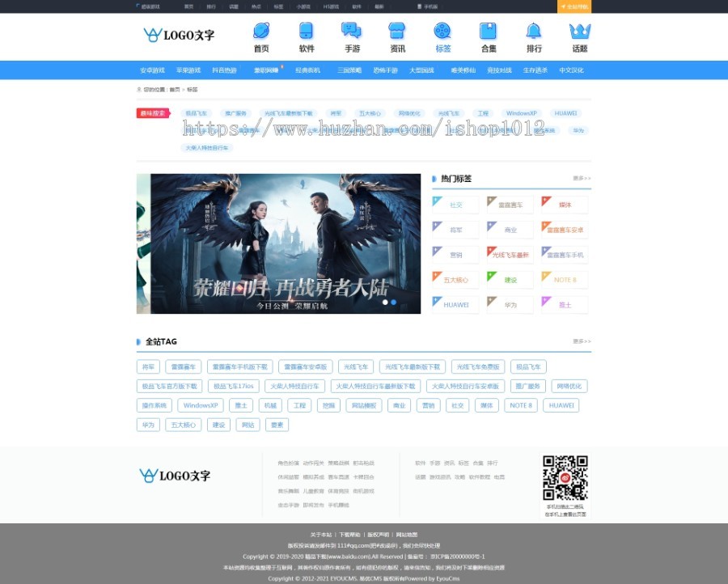The width and height of the screenshot is (728, 584).
Task: Click 光线飞车免费版 in 全站TAG
Action: 478,366
